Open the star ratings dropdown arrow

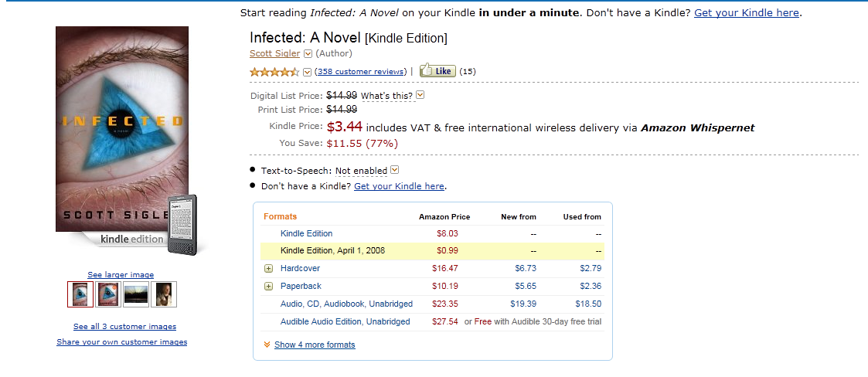(x=308, y=72)
